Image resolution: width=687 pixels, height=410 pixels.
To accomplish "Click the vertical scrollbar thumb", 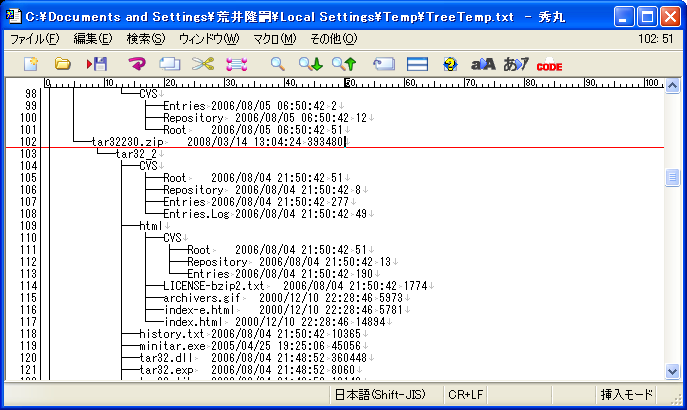I will tap(673, 178).
